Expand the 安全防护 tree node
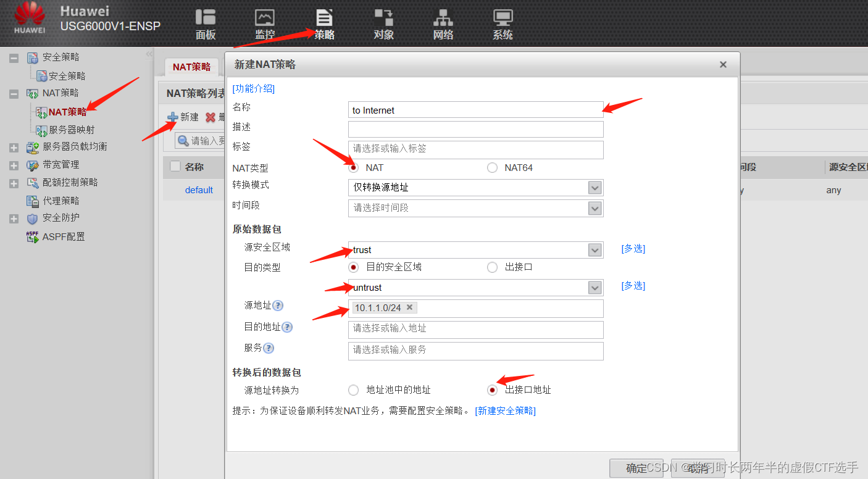 (14, 219)
